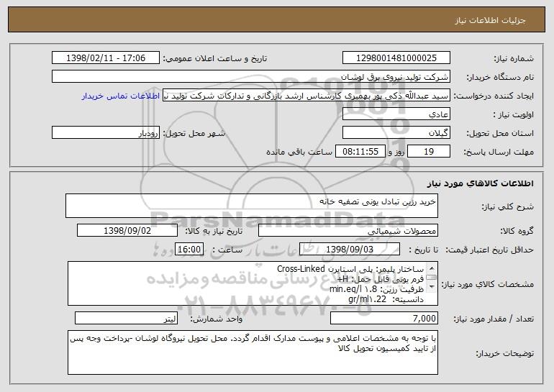Select the quantity field 7,000

(384, 318)
